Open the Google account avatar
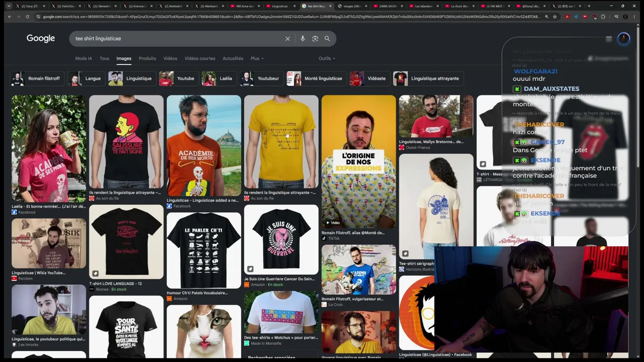 click(x=624, y=38)
